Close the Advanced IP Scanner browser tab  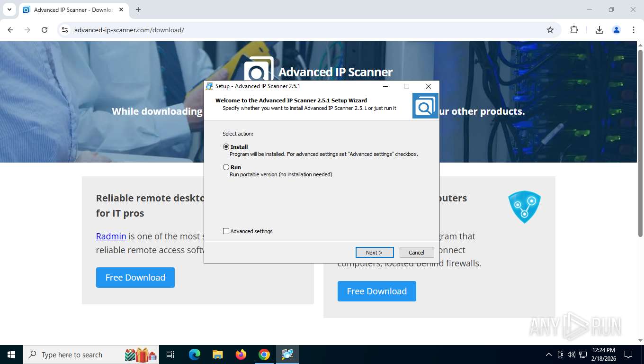(121, 9)
